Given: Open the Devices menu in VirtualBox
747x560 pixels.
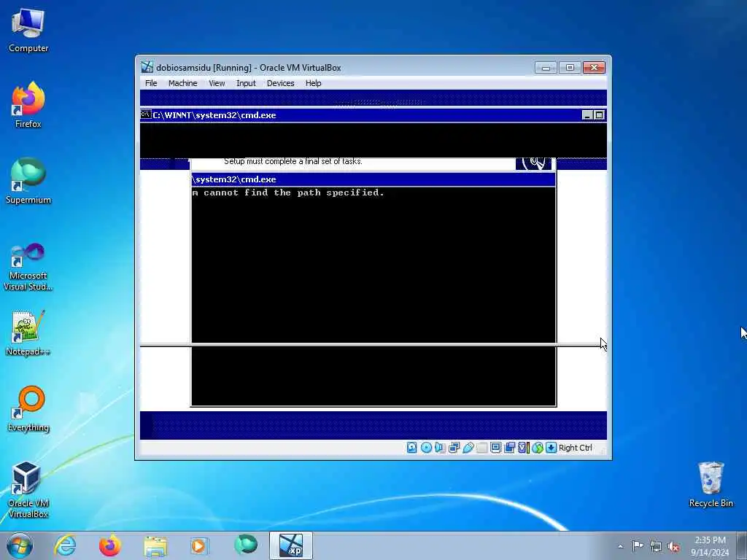Looking at the screenshot, I should [280, 83].
